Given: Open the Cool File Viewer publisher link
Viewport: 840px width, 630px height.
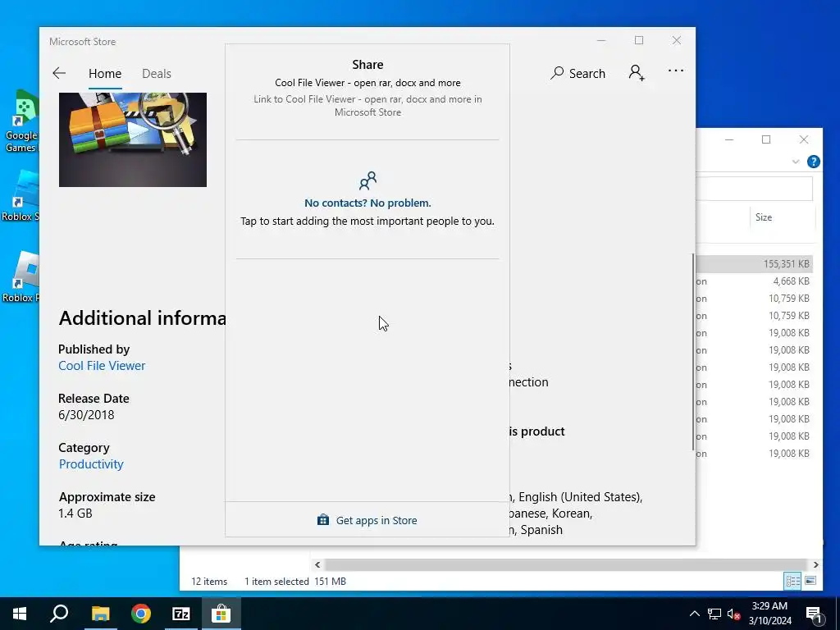Looking at the screenshot, I should [x=102, y=366].
